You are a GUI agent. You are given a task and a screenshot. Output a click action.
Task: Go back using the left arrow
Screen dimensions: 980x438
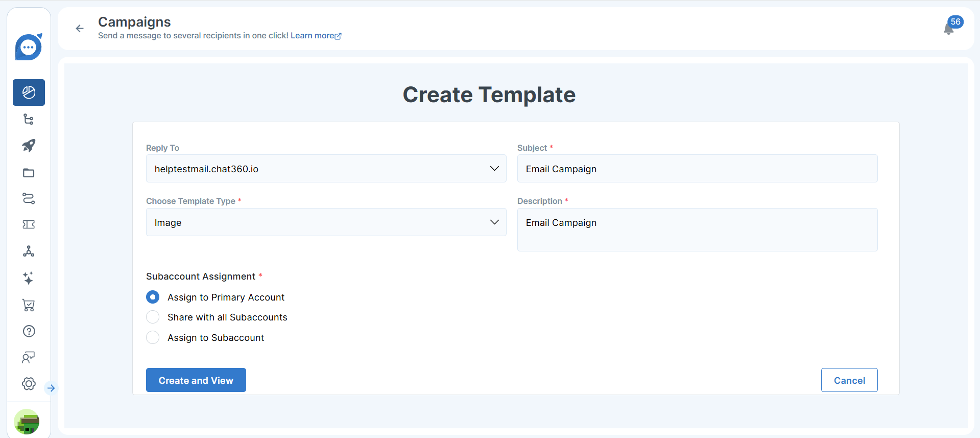[x=80, y=29]
